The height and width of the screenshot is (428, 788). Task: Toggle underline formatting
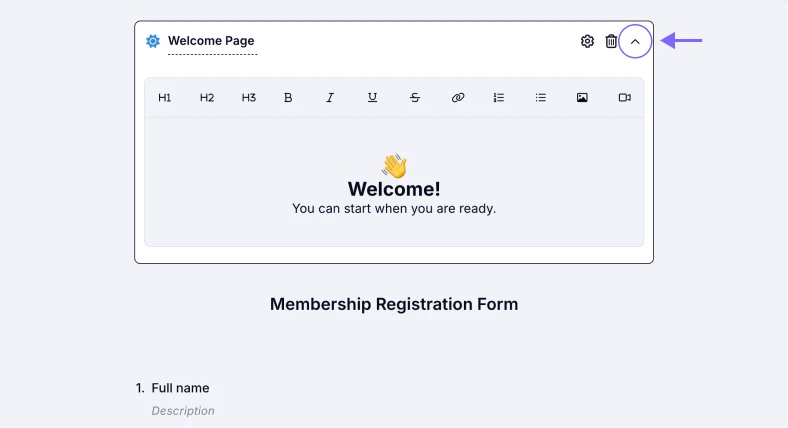tap(372, 98)
